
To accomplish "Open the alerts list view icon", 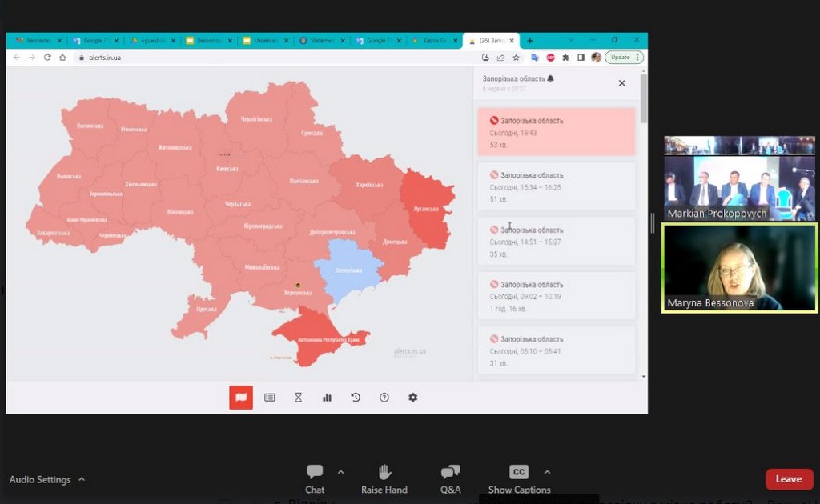I will tap(270, 398).
